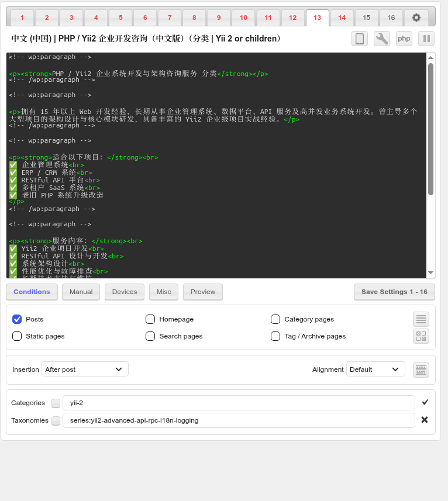Click the code line '多租户 SaaS 系统'
Viewport: 448px width, 501px height.
(x=54, y=188)
